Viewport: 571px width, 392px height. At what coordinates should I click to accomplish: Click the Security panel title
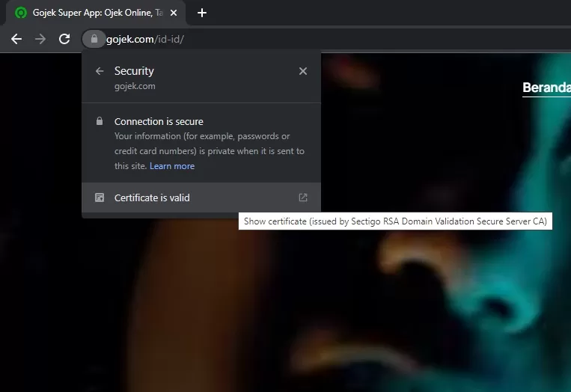134,71
